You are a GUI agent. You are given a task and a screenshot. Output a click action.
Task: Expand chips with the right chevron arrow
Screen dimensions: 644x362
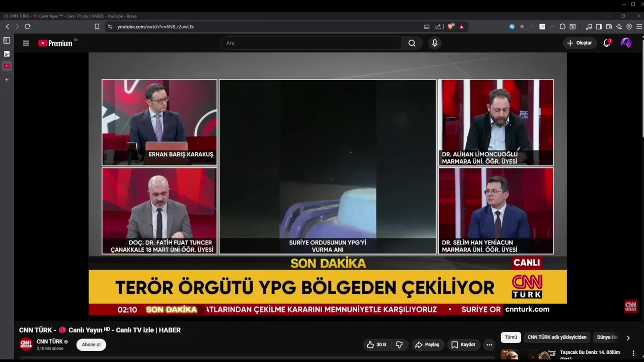628,338
